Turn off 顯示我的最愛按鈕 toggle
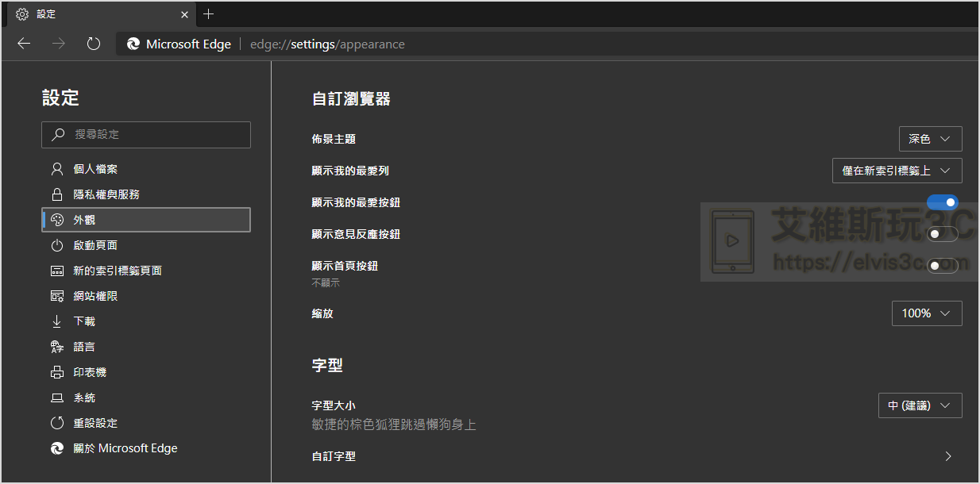Screen dimensions: 980x484 coord(943,202)
